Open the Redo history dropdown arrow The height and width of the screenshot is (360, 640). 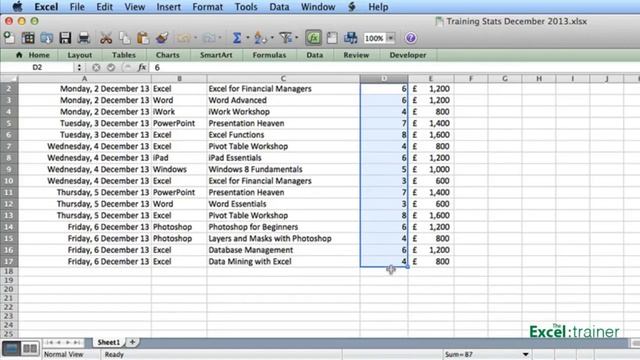(220, 38)
